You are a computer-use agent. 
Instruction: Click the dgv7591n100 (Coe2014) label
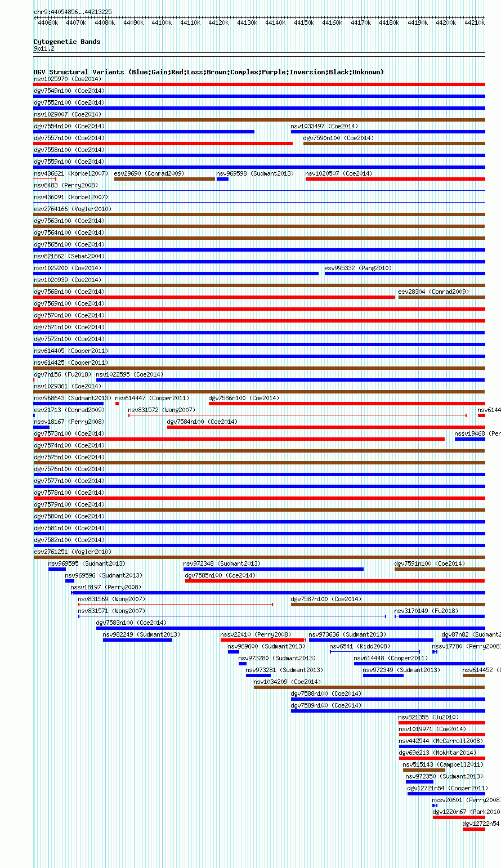coord(430,564)
